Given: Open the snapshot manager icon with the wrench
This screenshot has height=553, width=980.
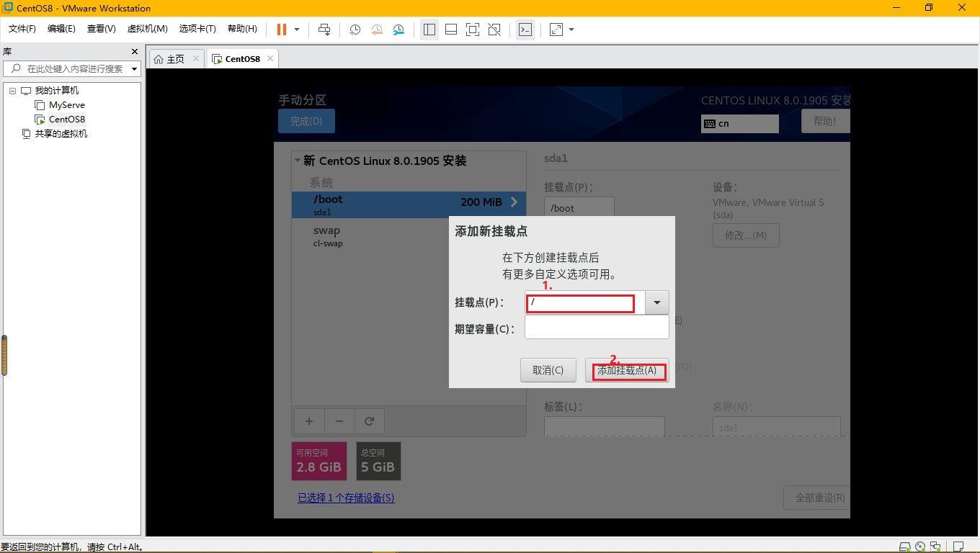Looking at the screenshot, I should 398,30.
